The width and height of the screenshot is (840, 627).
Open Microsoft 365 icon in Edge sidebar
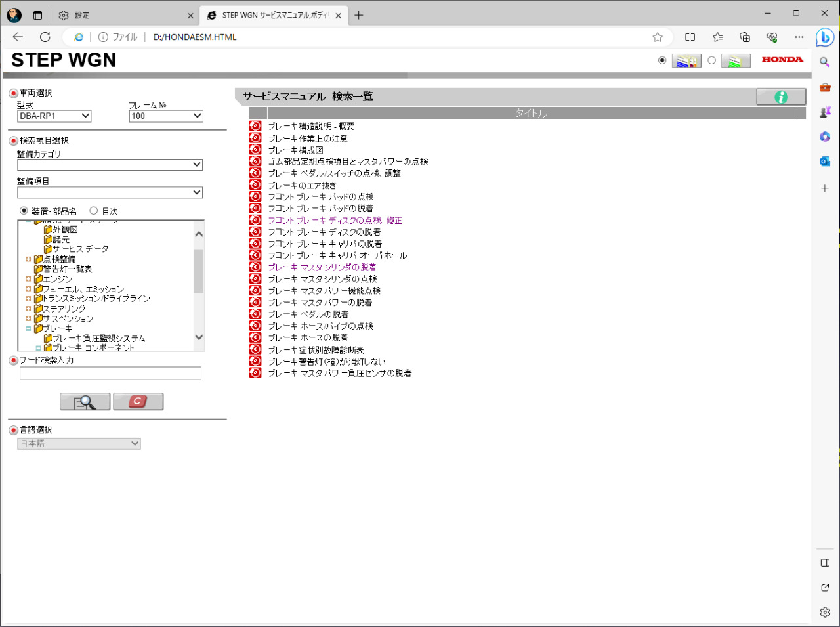pos(825,137)
